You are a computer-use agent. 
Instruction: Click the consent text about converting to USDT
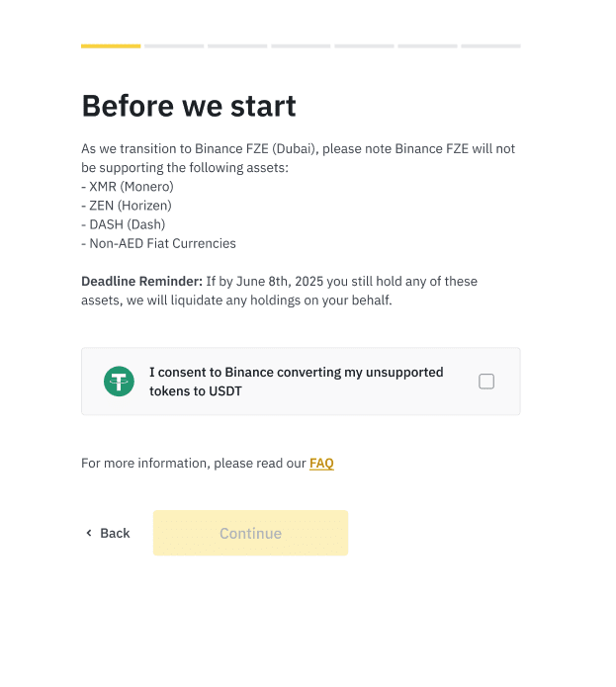296,382
